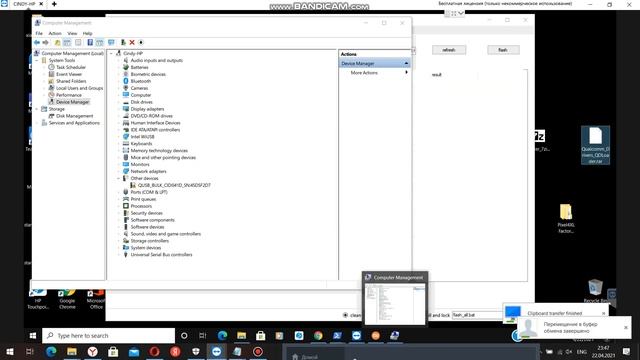The image size is (640, 360).
Task: Open Edge in remote taskbar
Action: [x=222, y=336]
